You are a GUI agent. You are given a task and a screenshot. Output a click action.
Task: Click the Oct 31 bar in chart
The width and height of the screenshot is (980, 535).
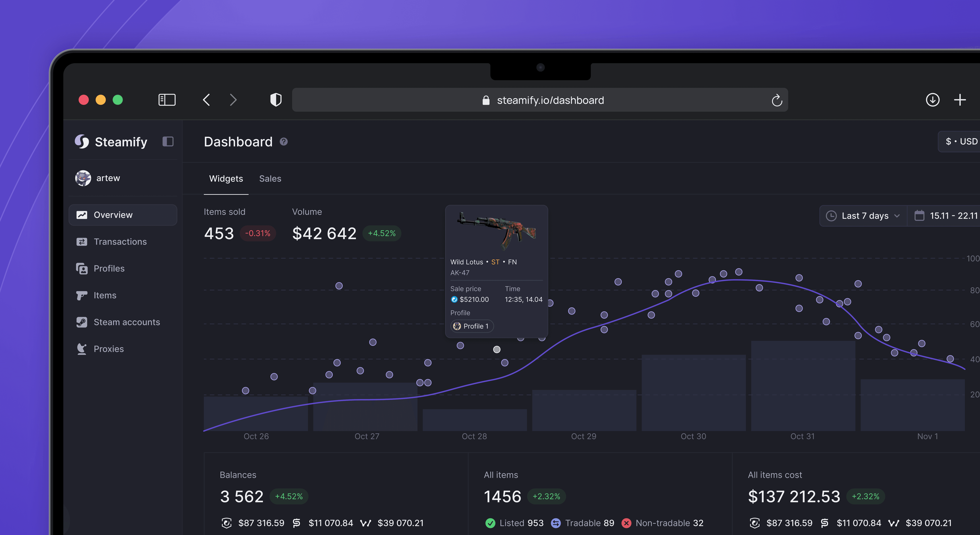[x=803, y=386]
